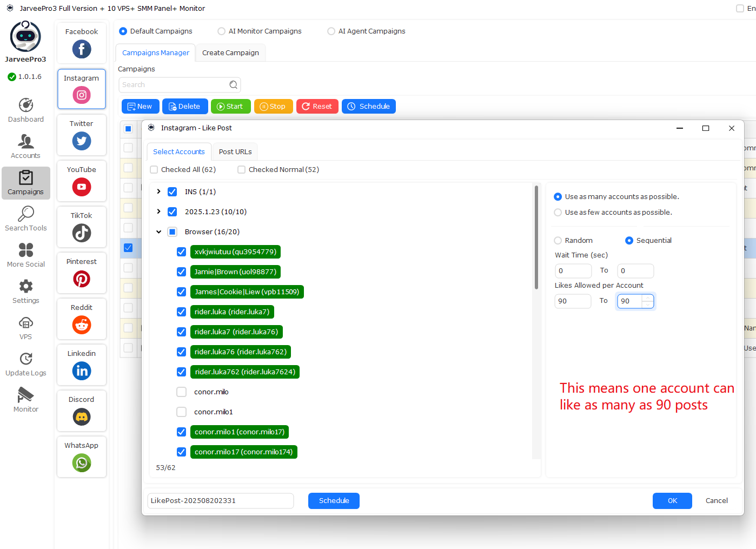756x549 pixels.
Task: Toggle the Browser (16/20) group checkbox
Action: [173, 232]
